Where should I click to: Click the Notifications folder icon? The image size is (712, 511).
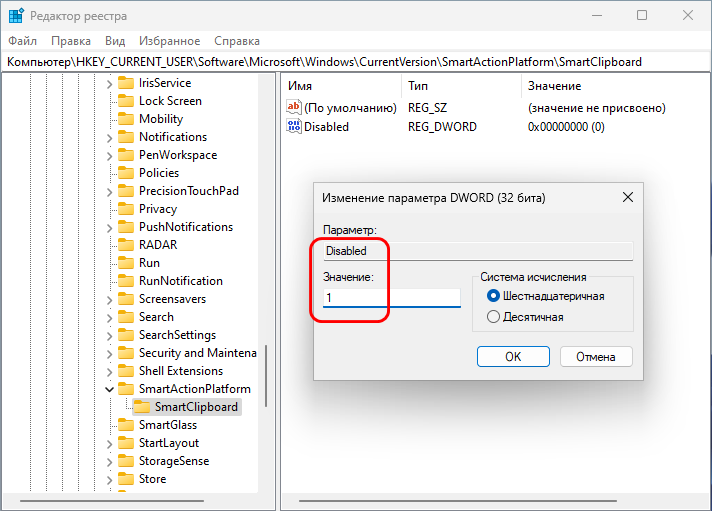coord(126,137)
